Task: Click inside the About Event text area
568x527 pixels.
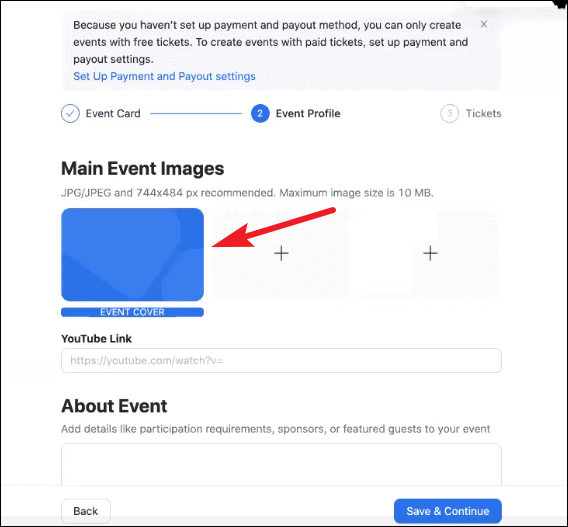Action: [281, 465]
